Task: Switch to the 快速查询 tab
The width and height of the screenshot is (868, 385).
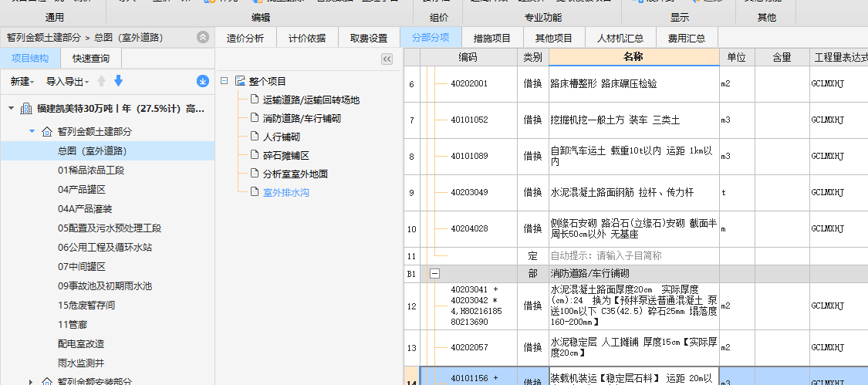Action: point(91,58)
